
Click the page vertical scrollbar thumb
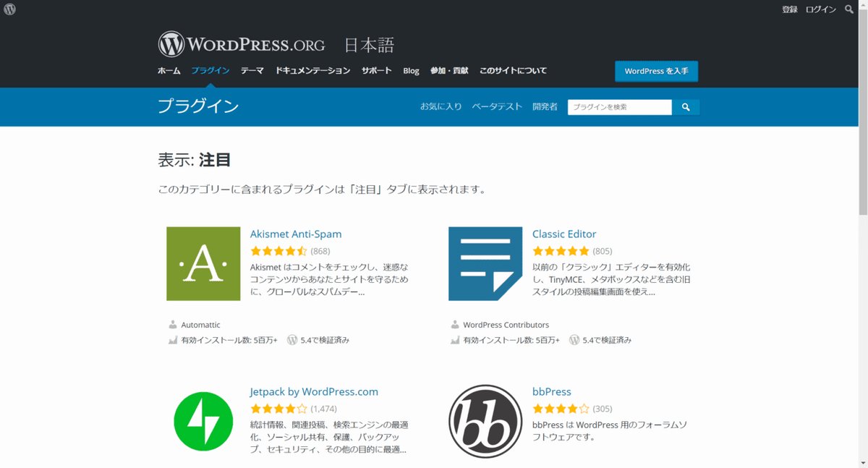click(863, 113)
